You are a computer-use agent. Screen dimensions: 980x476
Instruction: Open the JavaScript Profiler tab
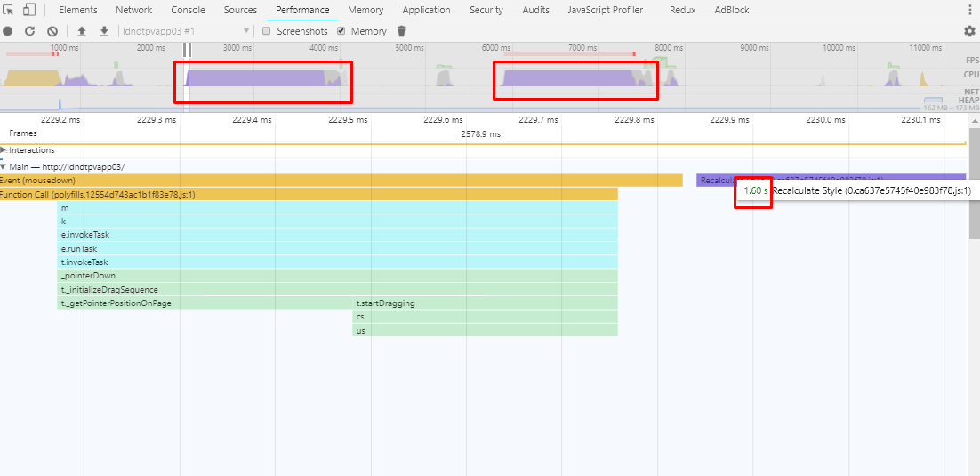click(x=606, y=10)
